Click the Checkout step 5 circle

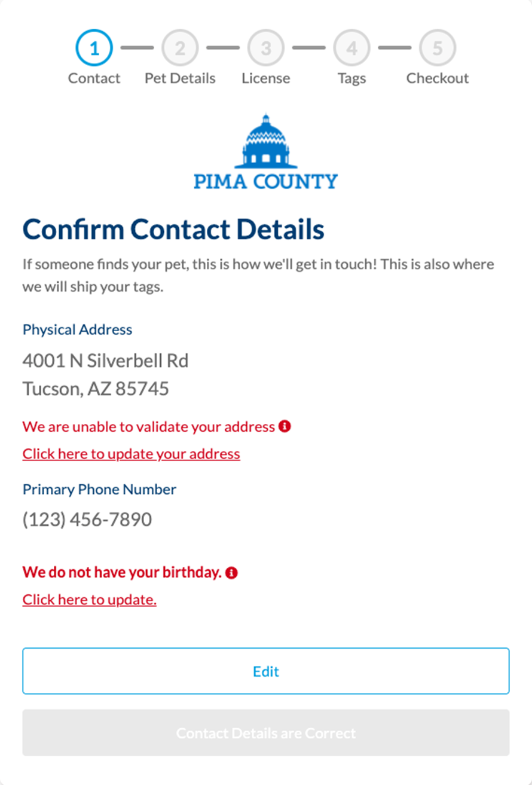click(438, 48)
